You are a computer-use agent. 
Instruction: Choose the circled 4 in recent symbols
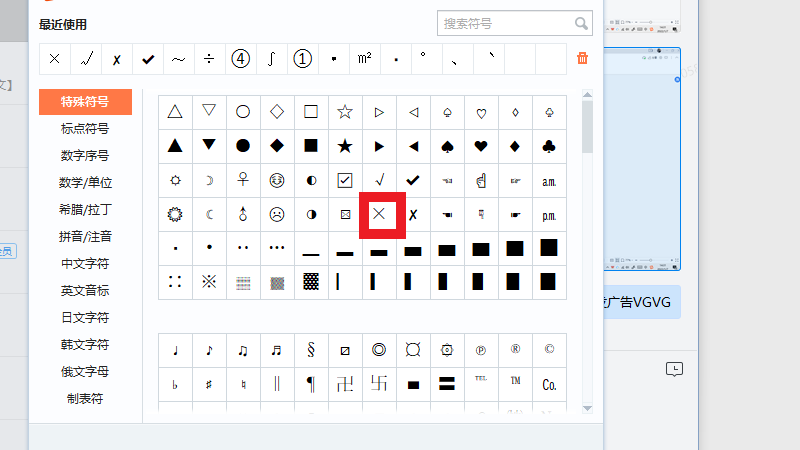tap(240, 59)
